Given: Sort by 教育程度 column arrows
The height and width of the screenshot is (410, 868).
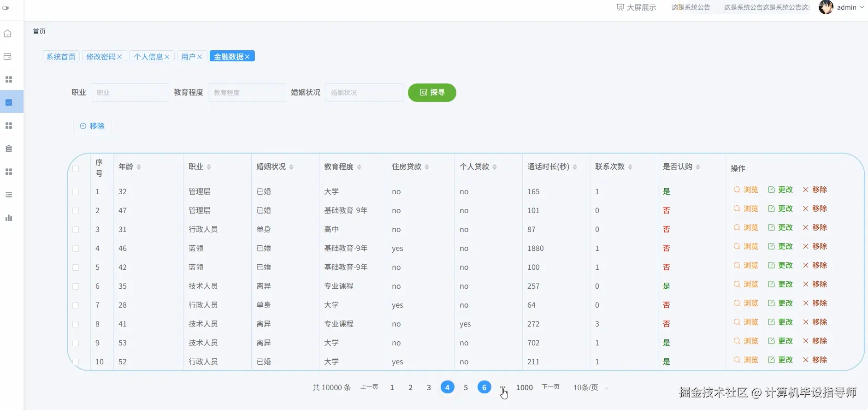Looking at the screenshot, I should click(x=359, y=166).
